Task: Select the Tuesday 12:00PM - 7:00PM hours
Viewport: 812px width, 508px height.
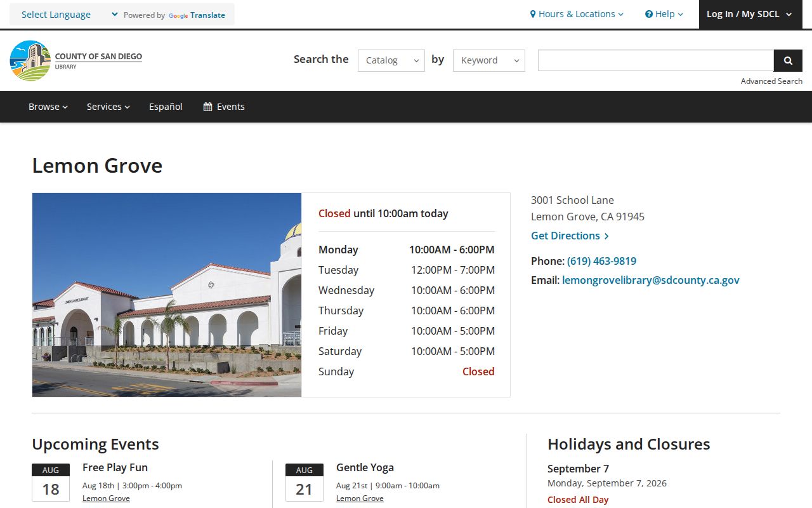Action: 406,270
